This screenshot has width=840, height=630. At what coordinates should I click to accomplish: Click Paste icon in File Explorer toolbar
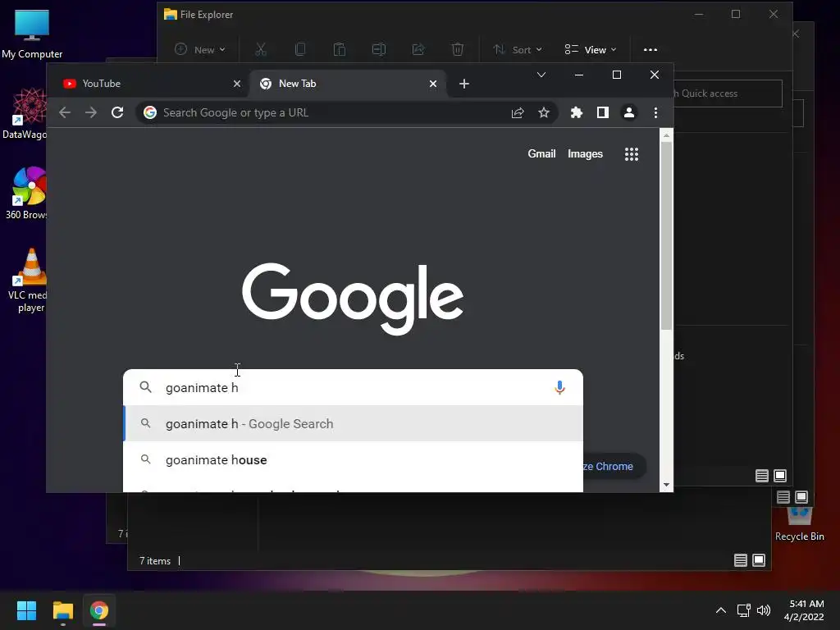coord(339,49)
